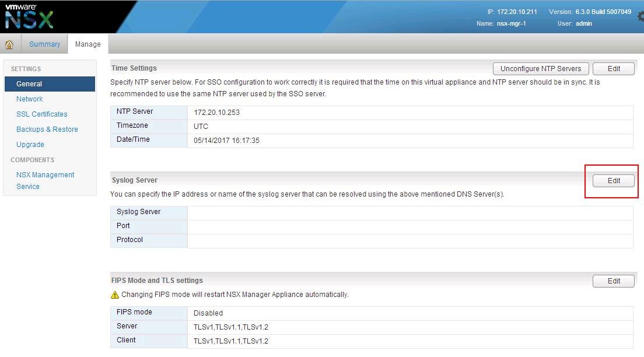Click the VMware NSX logo
644x357 pixels.
(x=29, y=16)
